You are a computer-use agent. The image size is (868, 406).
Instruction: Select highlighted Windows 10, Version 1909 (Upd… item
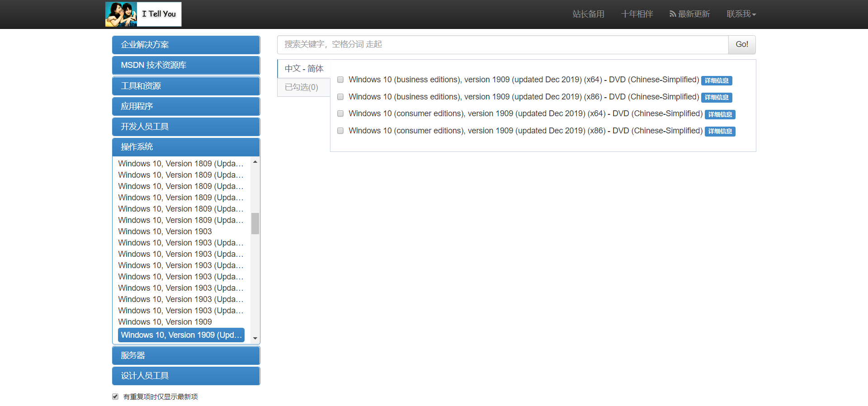click(x=181, y=335)
